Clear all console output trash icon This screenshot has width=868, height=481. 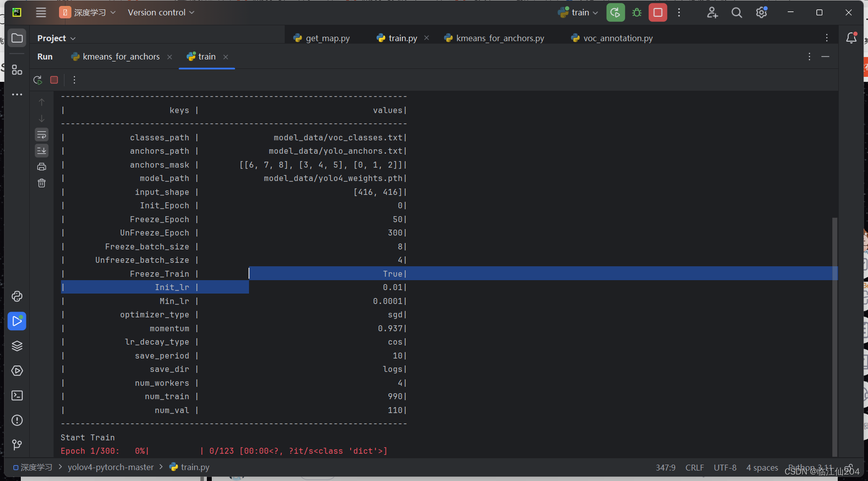42,183
